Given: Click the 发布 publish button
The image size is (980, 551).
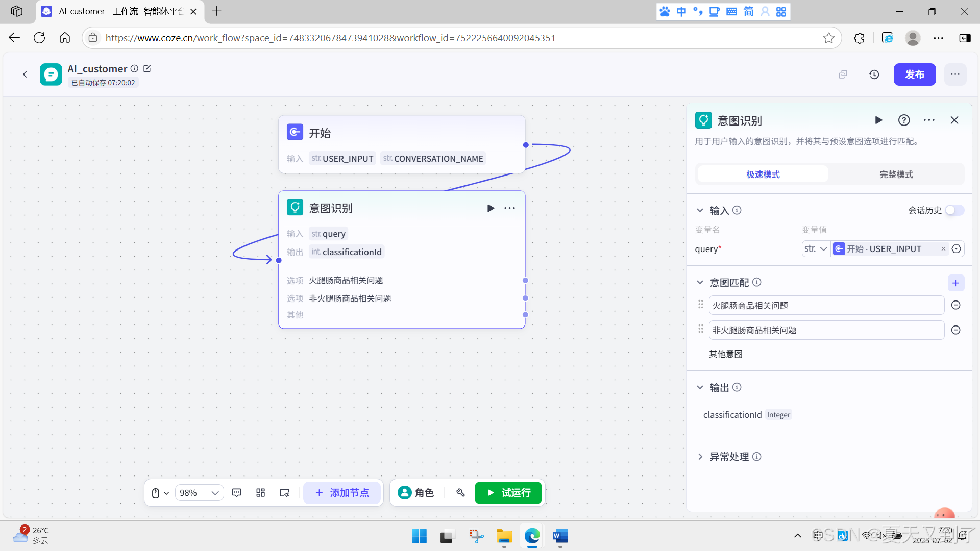Looking at the screenshot, I should tap(914, 74).
